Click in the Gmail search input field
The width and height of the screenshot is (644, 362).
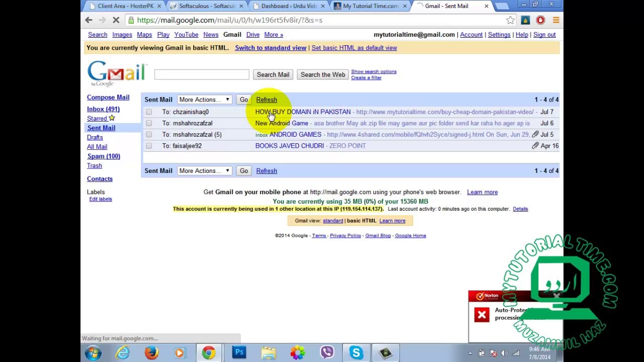(x=202, y=74)
